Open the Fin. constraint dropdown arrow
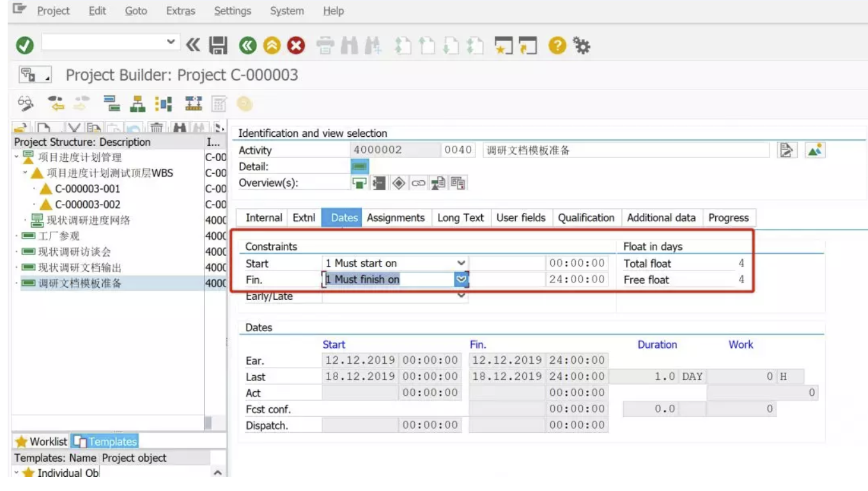868x491 pixels. pos(461,279)
